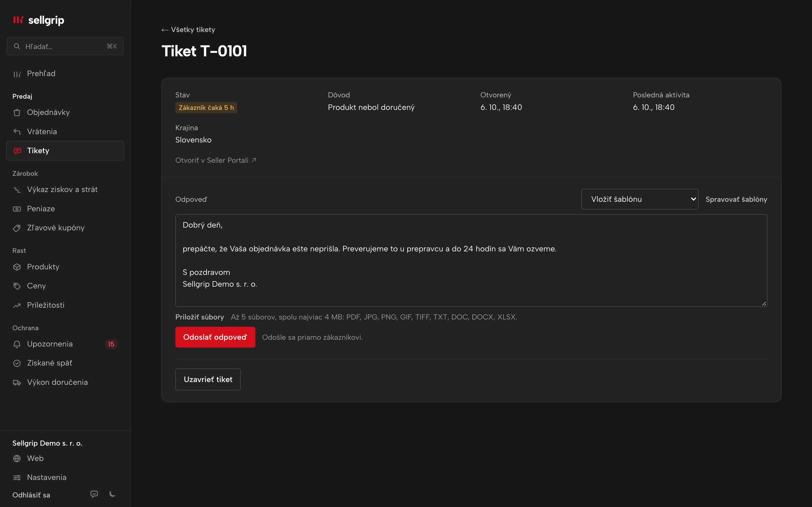
Task: Click the Nastavenia sliders icon
Action: pyautogui.click(x=17, y=477)
